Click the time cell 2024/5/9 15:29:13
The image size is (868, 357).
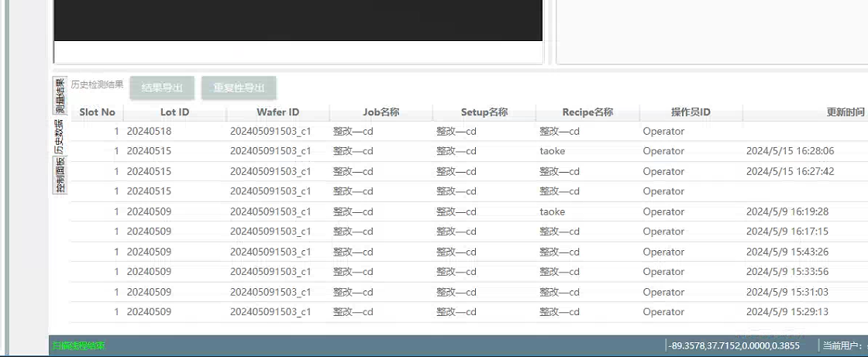(x=787, y=311)
